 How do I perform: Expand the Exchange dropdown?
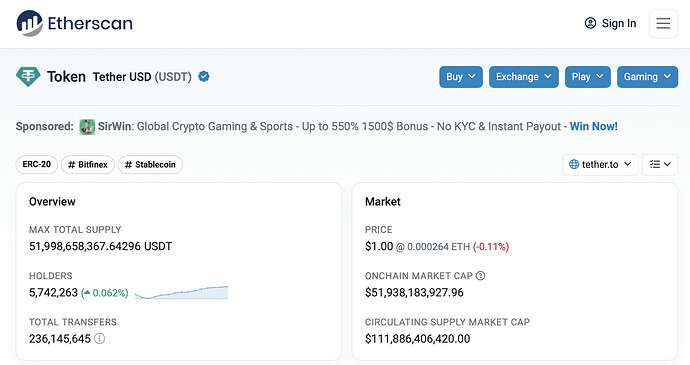524,77
